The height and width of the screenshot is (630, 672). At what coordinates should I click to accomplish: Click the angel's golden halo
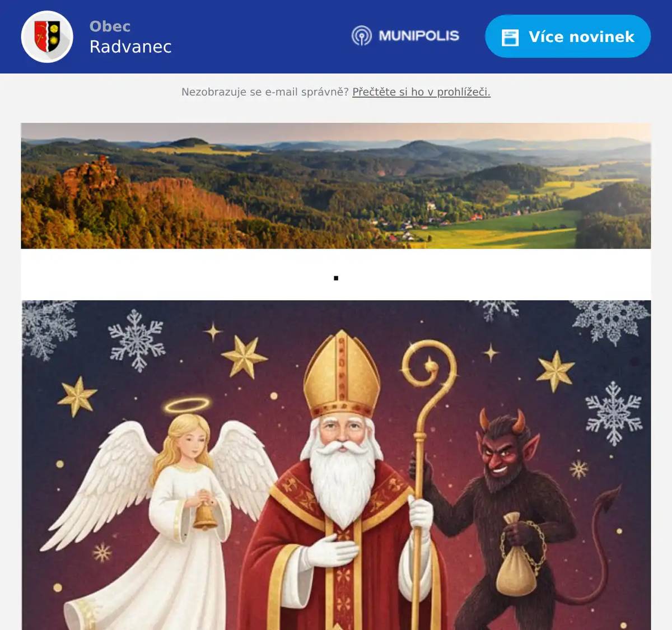point(187,404)
